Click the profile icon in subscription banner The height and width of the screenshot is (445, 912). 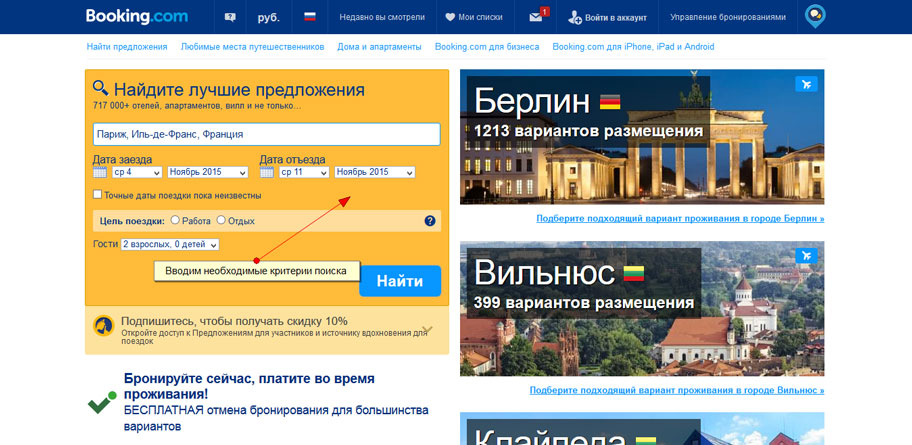tap(104, 326)
